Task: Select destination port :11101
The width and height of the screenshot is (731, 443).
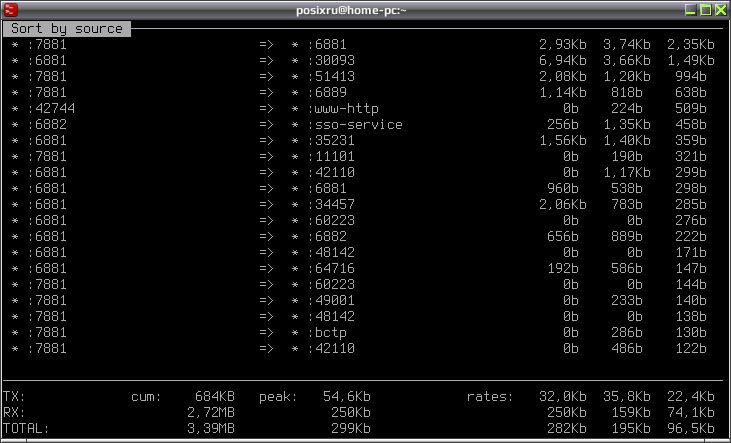Action: coord(331,156)
